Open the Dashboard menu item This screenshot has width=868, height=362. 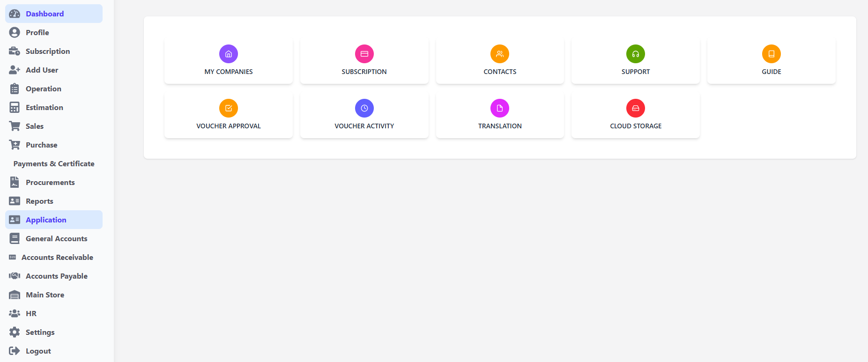[x=45, y=14]
